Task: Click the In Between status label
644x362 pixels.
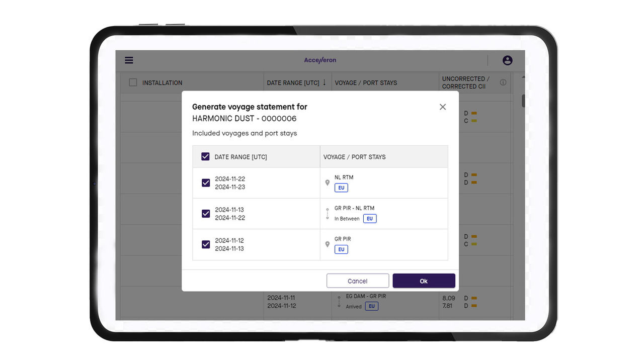Action: (347, 219)
